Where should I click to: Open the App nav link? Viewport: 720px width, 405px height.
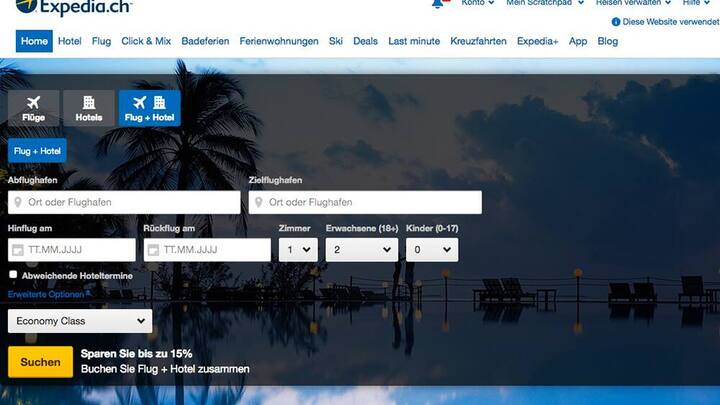[x=578, y=41]
